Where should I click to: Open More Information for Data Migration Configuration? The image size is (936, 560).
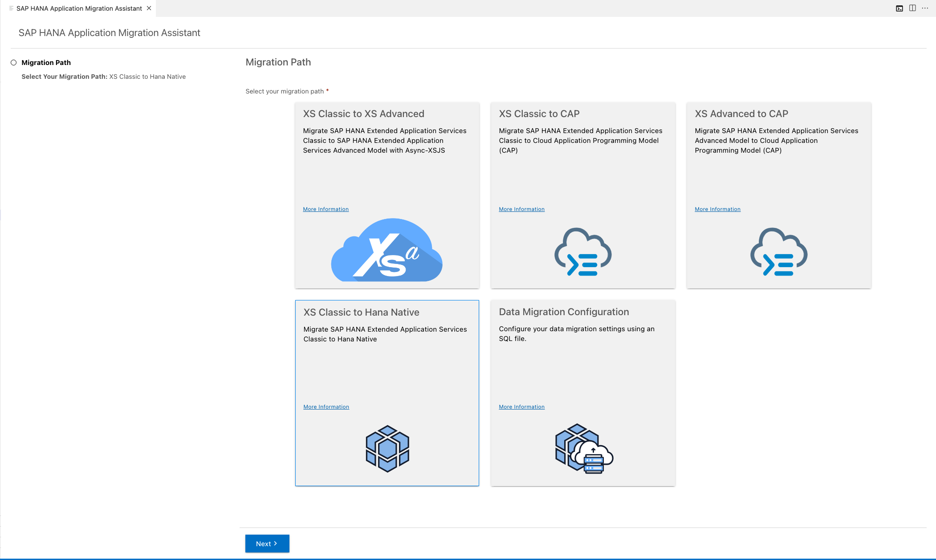[522, 407]
